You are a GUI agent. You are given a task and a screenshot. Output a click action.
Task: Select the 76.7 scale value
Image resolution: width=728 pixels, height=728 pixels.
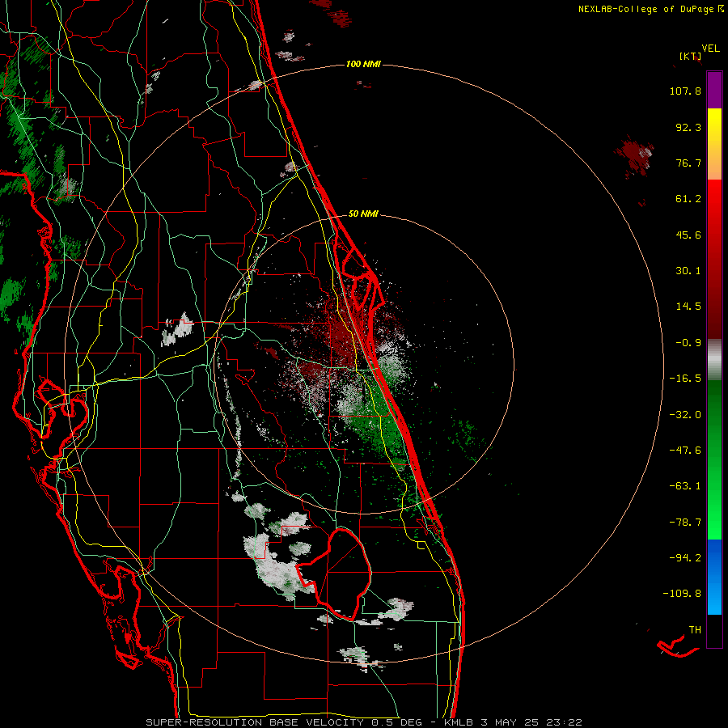pos(688,163)
